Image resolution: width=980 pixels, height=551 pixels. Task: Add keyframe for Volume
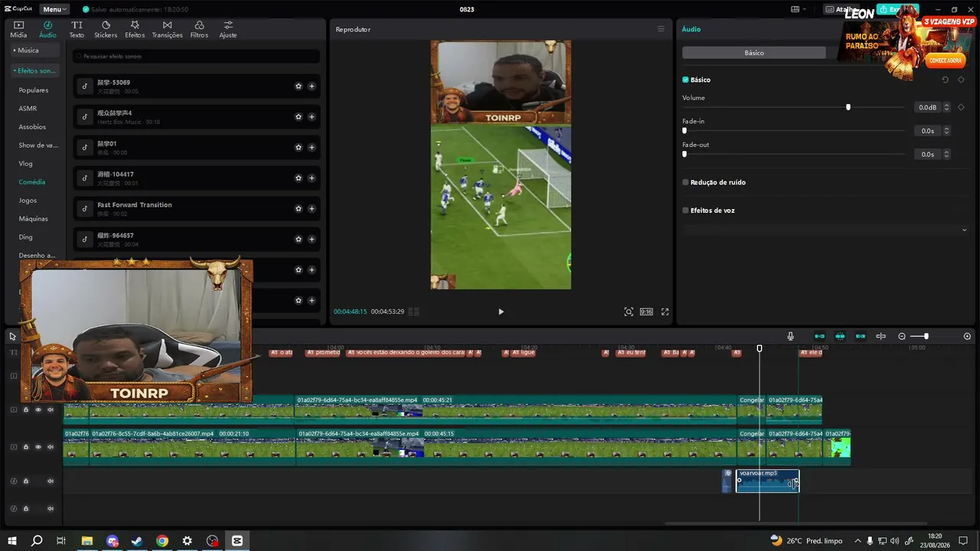coord(961,107)
